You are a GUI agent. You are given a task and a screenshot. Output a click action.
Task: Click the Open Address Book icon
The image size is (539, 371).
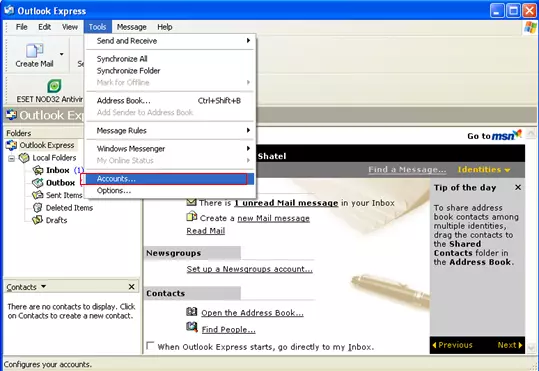click(x=192, y=312)
